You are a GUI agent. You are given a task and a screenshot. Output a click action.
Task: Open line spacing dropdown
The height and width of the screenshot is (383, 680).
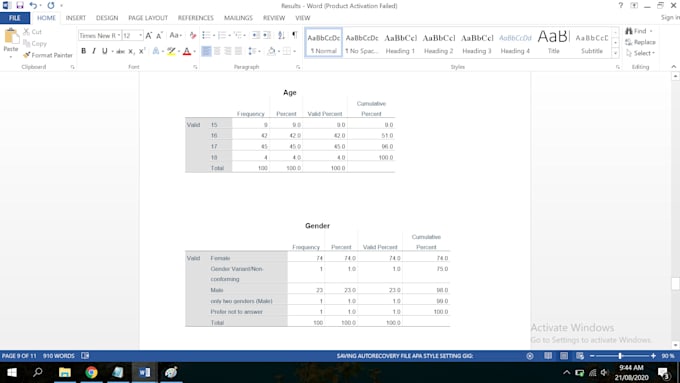(x=259, y=51)
